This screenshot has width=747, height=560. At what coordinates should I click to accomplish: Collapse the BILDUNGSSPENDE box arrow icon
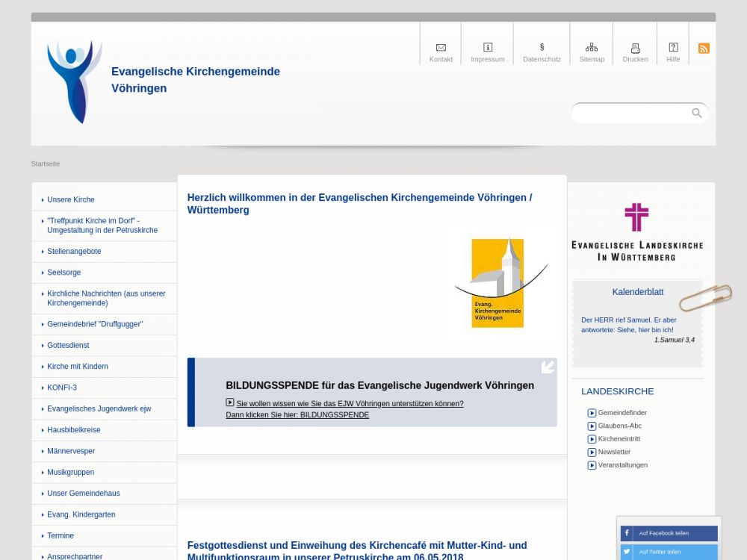548,367
